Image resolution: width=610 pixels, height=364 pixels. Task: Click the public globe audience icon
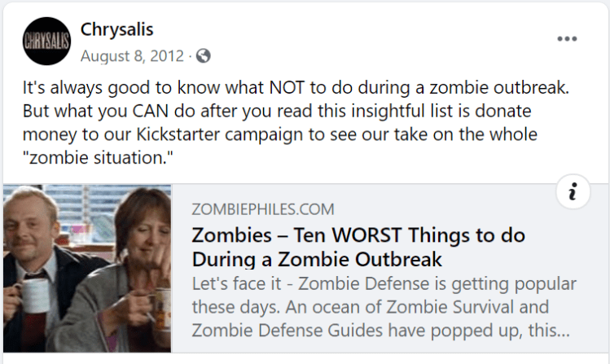[x=203, y=56]
